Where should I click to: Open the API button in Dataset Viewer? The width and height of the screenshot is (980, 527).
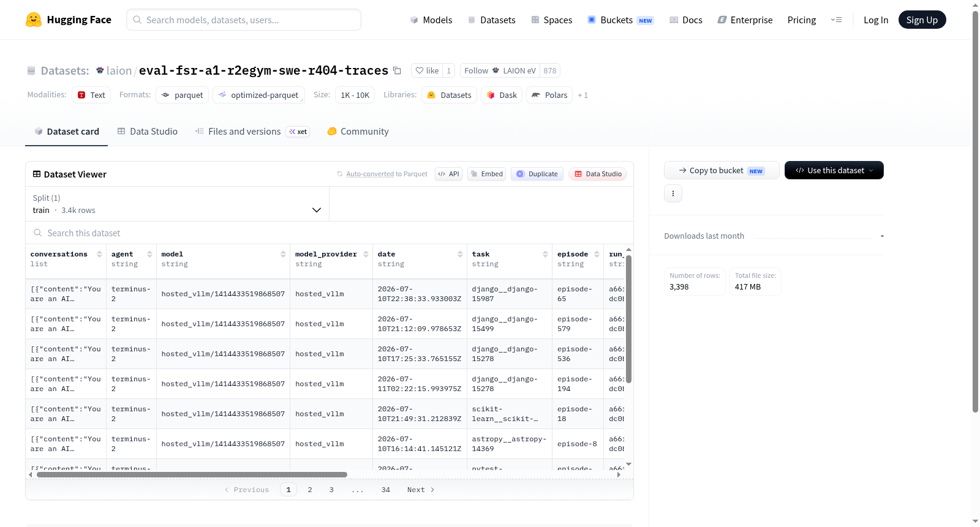point(448,174)
